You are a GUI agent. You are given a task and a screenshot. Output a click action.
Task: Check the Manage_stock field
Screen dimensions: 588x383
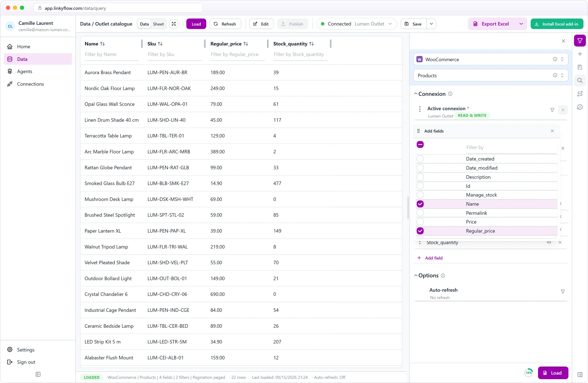[x=420, y=195]
